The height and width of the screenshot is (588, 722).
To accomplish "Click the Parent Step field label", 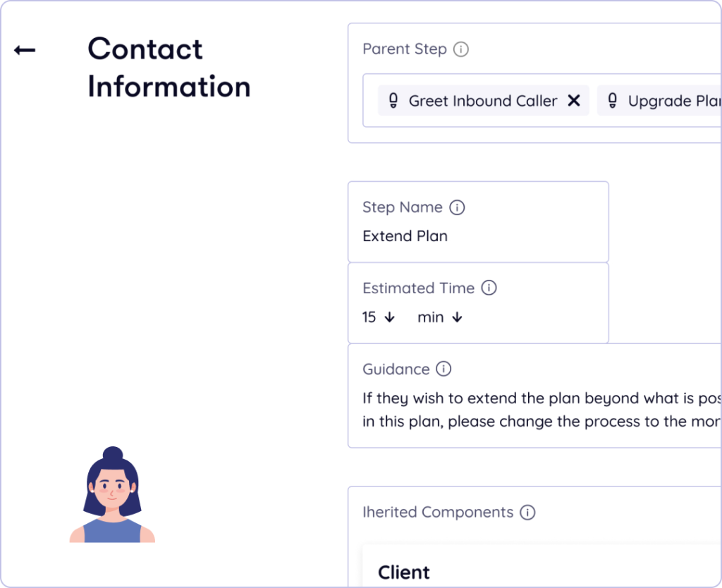I will click(404, 49).
